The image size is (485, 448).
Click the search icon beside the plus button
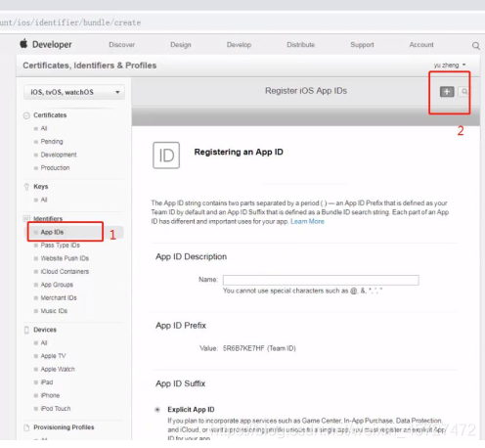(x=464, y=92)
